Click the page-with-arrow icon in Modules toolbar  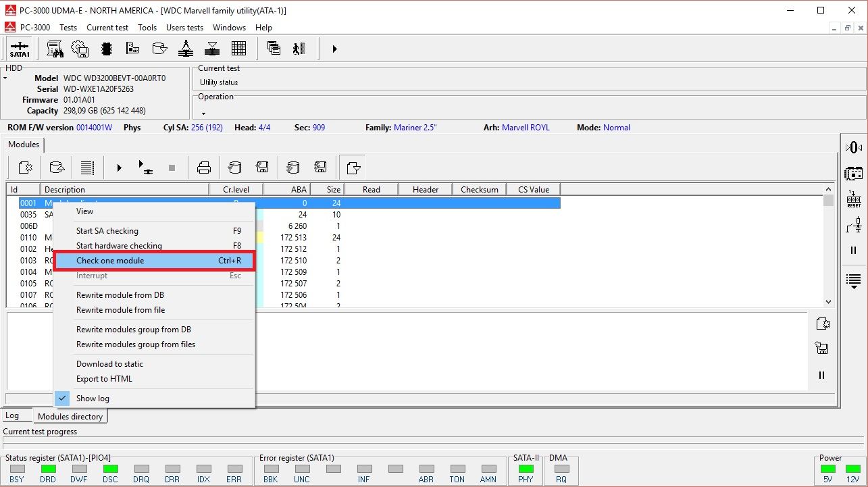click(x=352, y=168)
